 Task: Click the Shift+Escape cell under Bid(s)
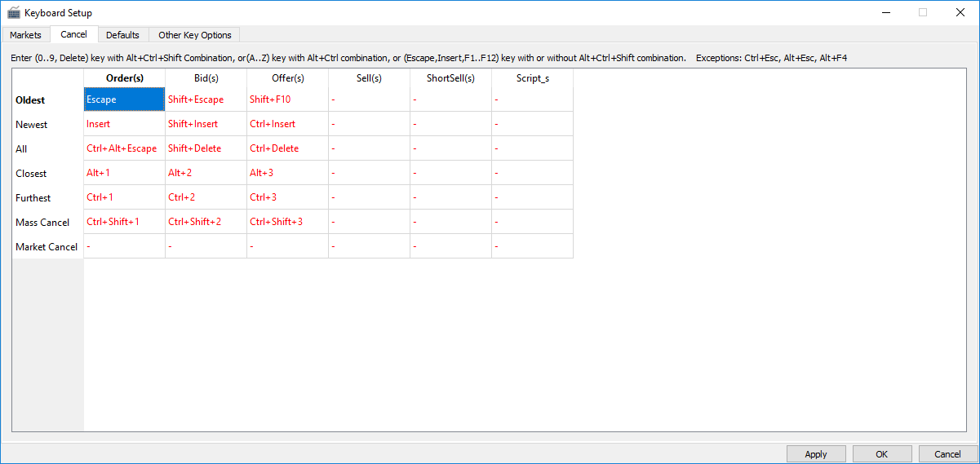point(206,99)
